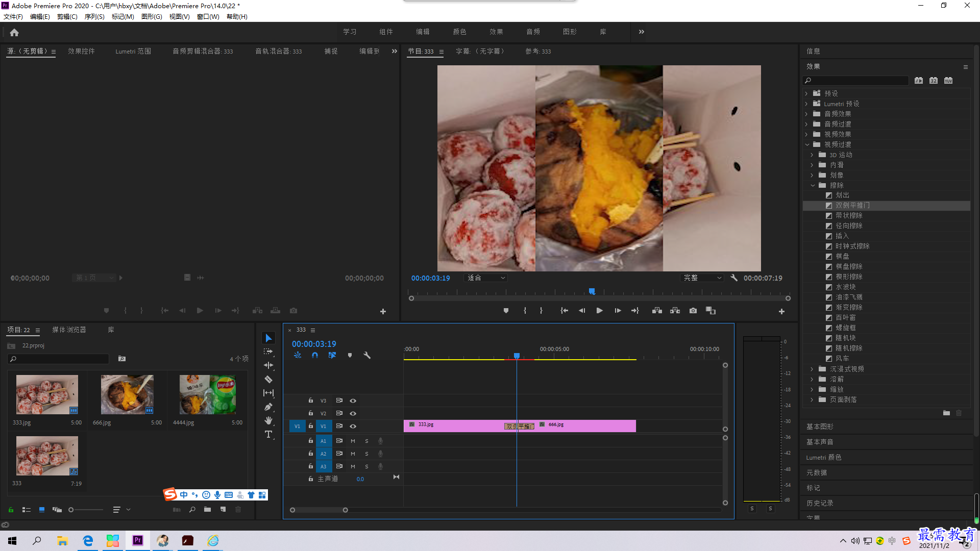Open timeline wrench display settings
The image size is (980, 551).
coord(367,355)
